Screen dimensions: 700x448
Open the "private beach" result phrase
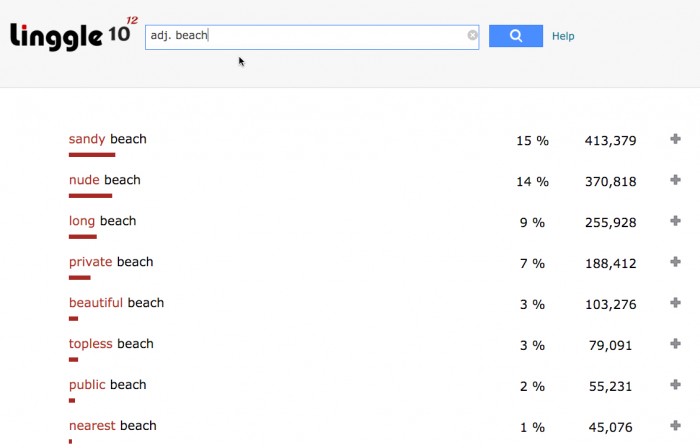coord(111,262)
